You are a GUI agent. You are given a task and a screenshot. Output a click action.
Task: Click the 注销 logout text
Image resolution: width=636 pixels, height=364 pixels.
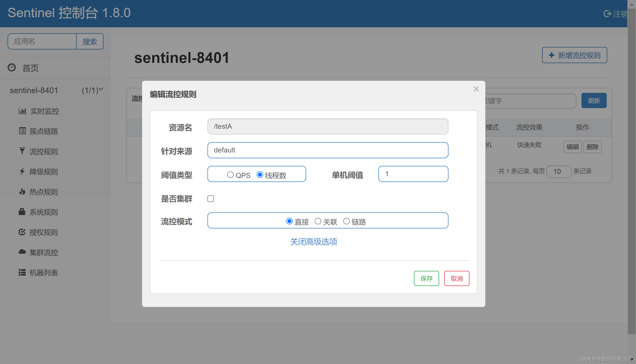click(620, 14)
